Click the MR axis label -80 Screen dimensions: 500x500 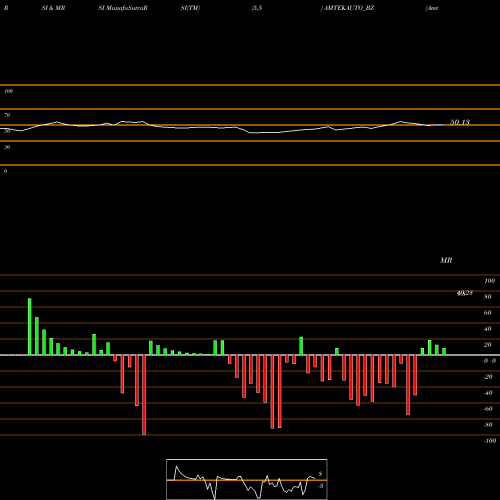pyautogui.click(x=488, y=425)
